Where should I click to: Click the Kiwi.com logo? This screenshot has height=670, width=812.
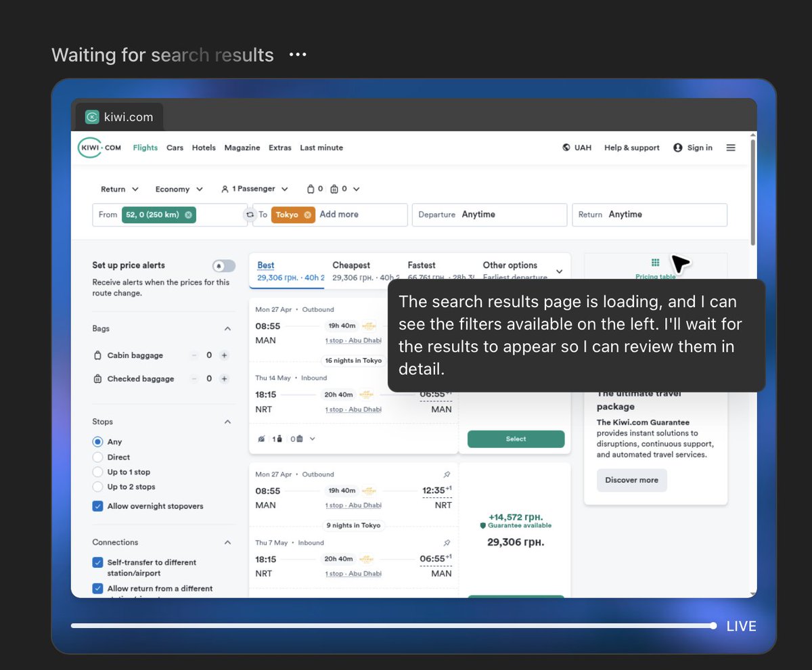99,148
